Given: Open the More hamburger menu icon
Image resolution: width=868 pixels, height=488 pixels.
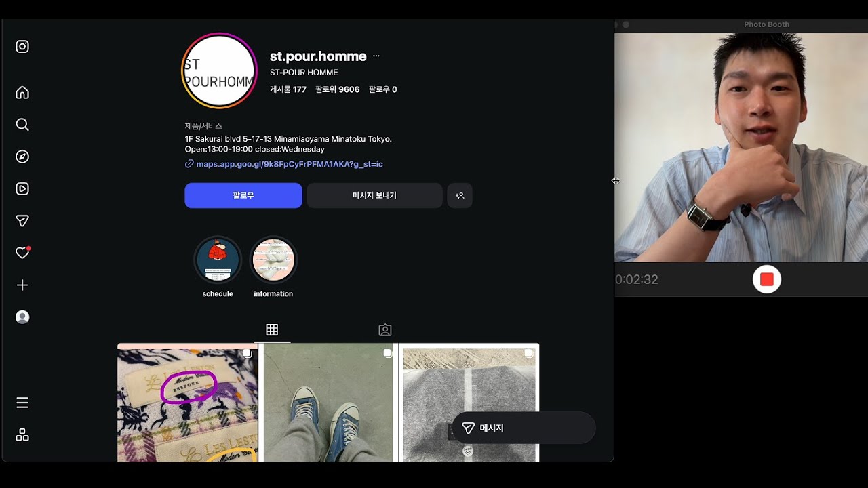Looking at the screenshot, I should pyautogui.click(x=22, y=403).
